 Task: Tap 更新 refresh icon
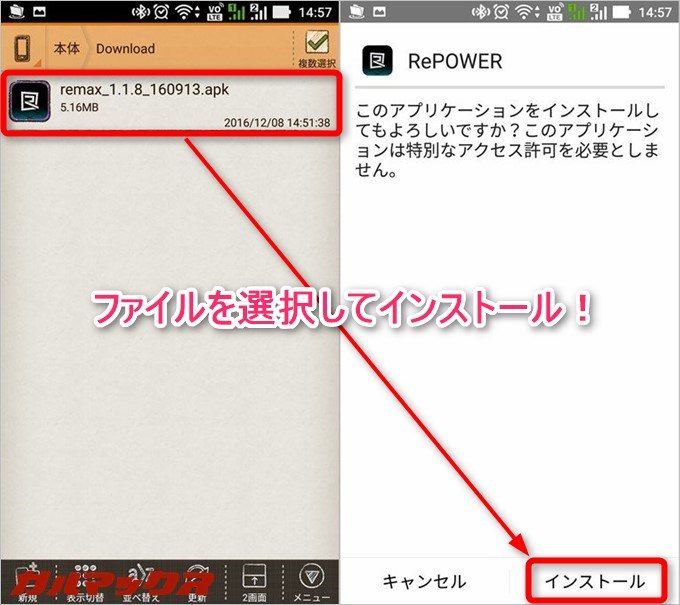197,582
